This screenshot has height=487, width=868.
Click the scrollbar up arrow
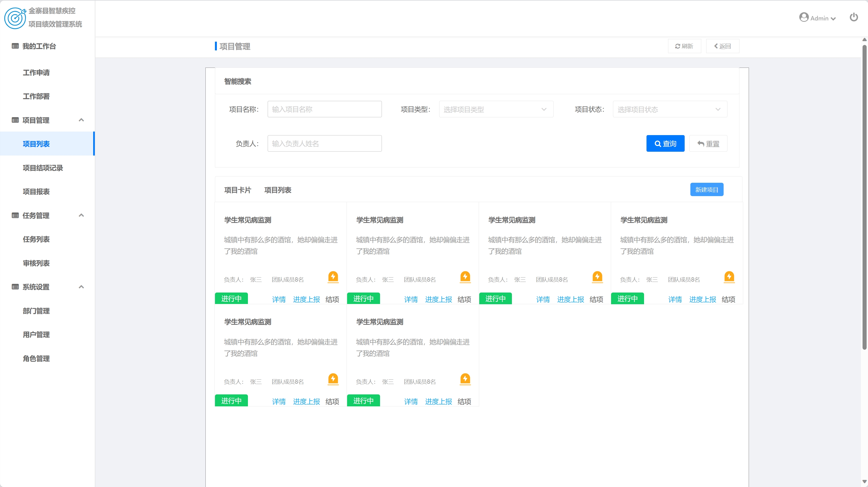(864, 40)
